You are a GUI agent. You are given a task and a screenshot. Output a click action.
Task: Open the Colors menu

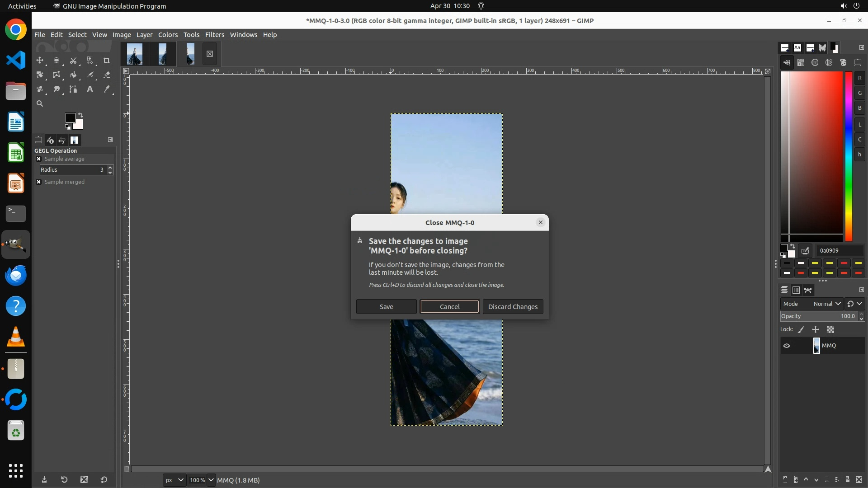[168, 35]
